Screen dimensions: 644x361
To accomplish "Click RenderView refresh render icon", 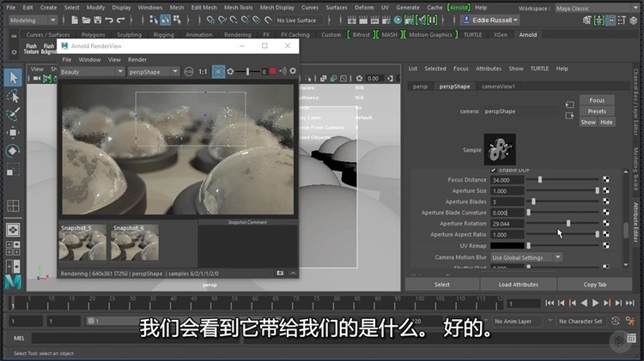I will pos(230,71).
